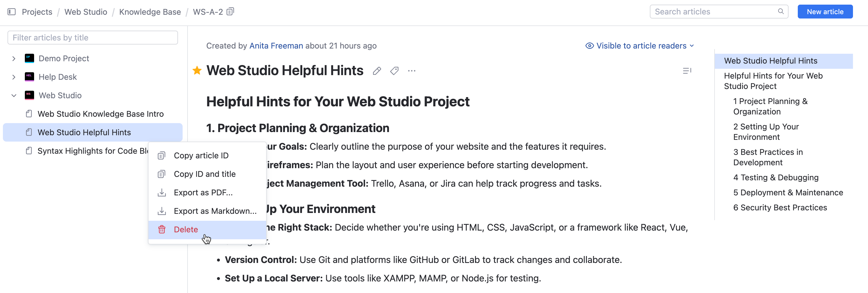
Task: Open the table of contents panel icon
Action: (687, 71)
